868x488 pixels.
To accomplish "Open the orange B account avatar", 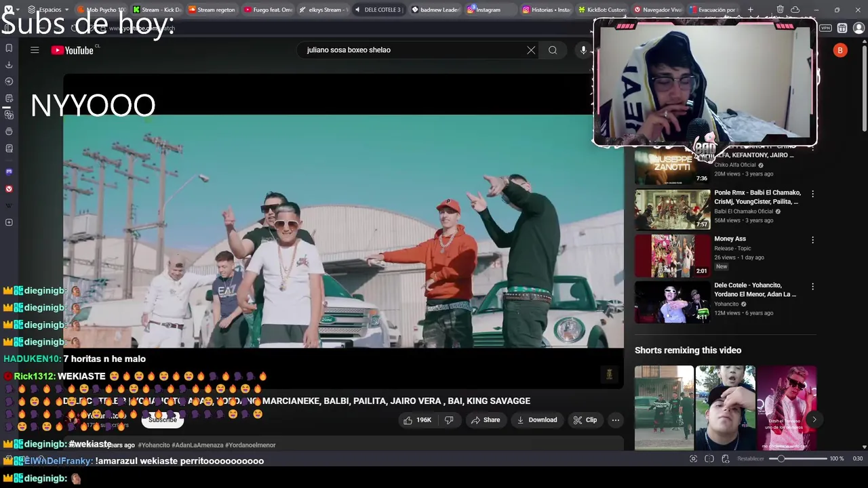I will click(840, 50).
